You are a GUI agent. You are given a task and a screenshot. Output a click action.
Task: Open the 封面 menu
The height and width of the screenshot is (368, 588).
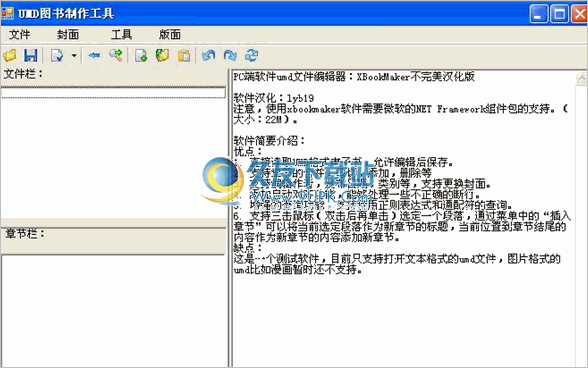coord(68,35)
